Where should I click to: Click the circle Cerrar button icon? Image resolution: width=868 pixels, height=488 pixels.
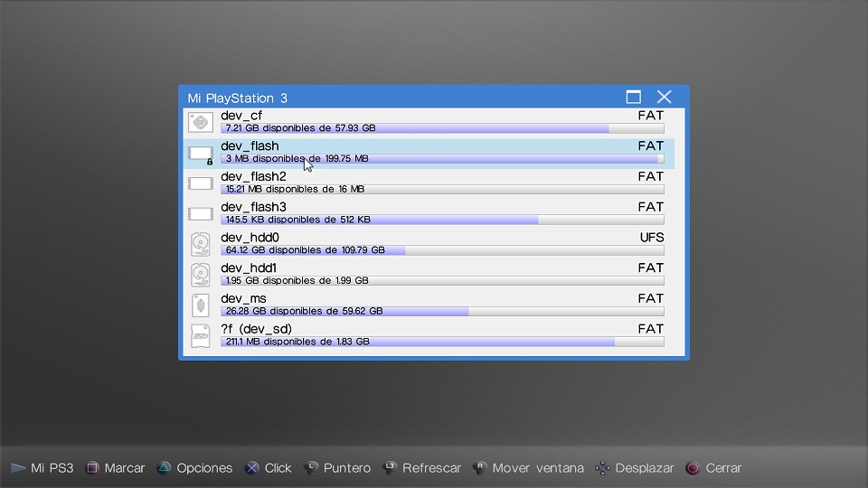pyautogui.click(x=693, y=468)
